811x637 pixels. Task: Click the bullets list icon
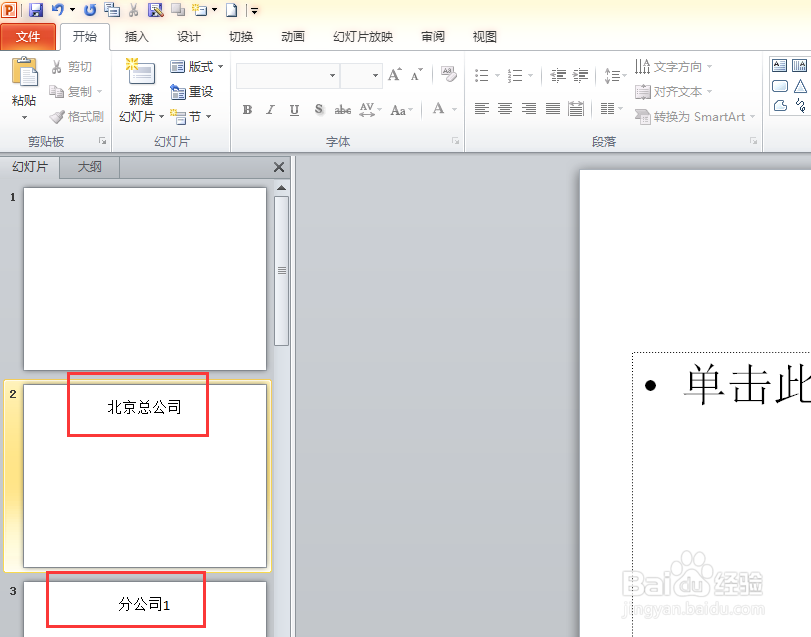[x=482, y=75]
